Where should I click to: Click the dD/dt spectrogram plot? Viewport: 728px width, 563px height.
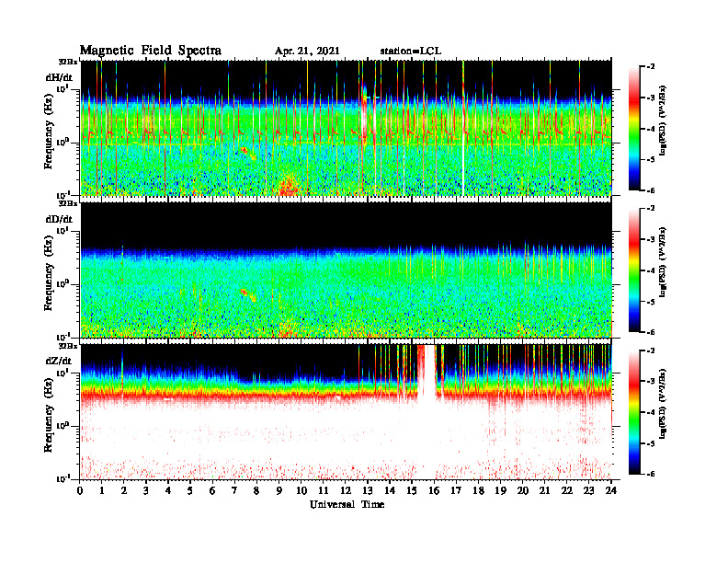coord(347,270)
